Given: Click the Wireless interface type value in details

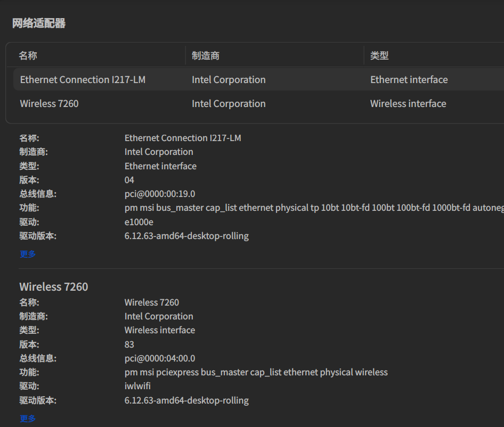Looking at the screenshot, I should (x=160, y=330).
